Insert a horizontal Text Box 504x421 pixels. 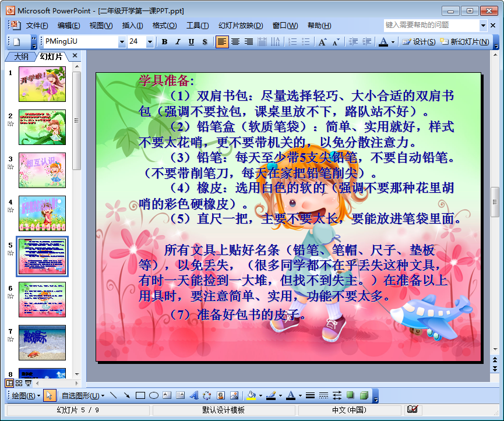point(167,395)
